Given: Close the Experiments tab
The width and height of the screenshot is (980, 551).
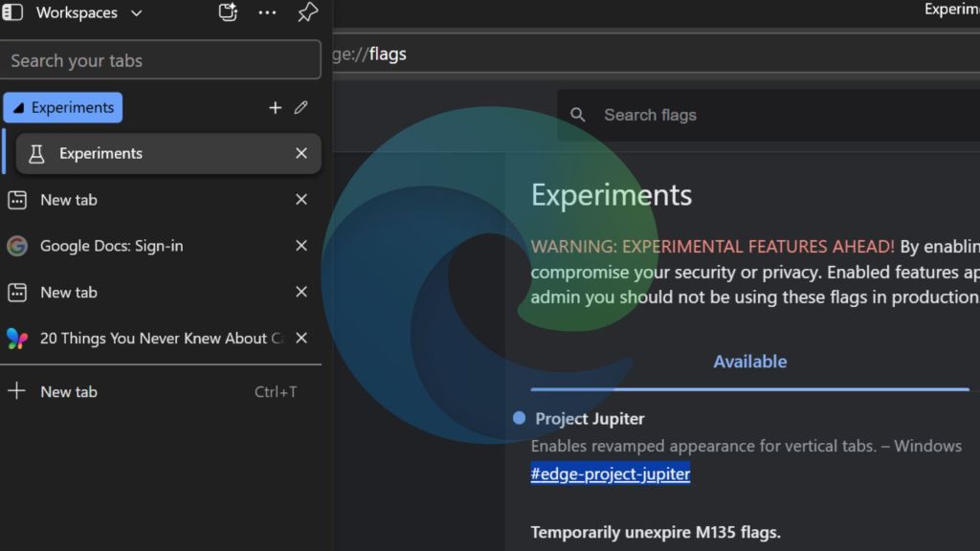Looking at the screenshot, I should (x=301, y=154).
